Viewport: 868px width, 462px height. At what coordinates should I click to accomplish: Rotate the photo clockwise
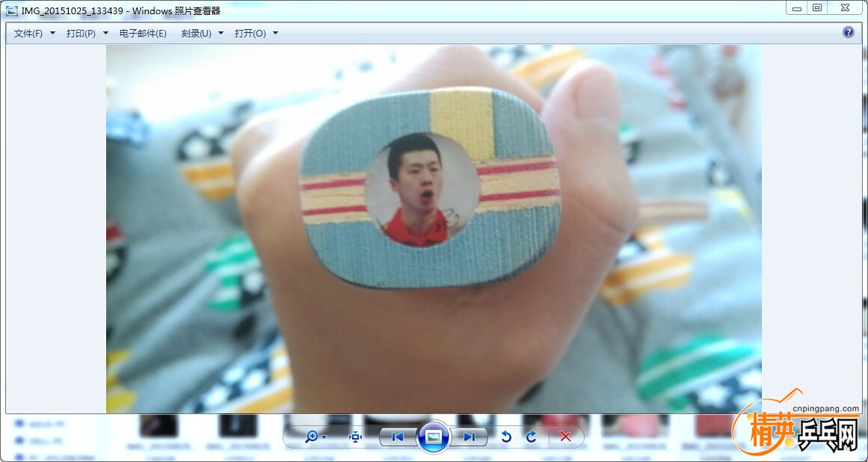[532, 437]
